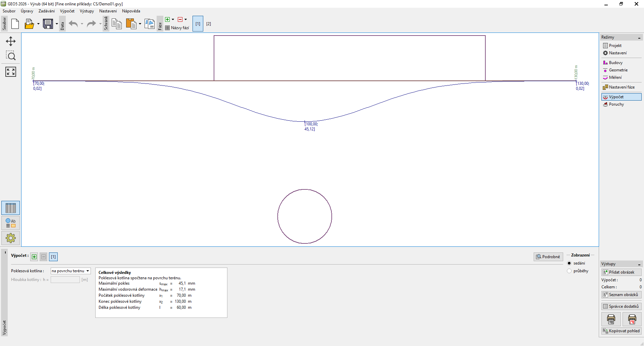
Task: Open the Poklesová kotlina dropdown
Action: click(71, 271)
